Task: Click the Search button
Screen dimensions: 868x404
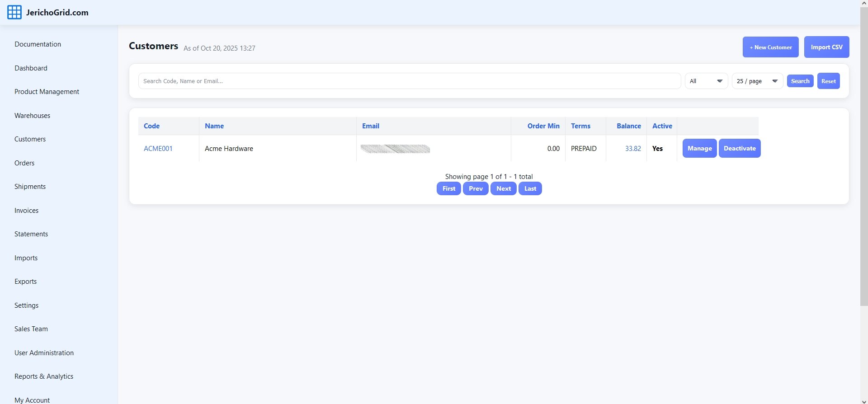Action: coord(800,81)
